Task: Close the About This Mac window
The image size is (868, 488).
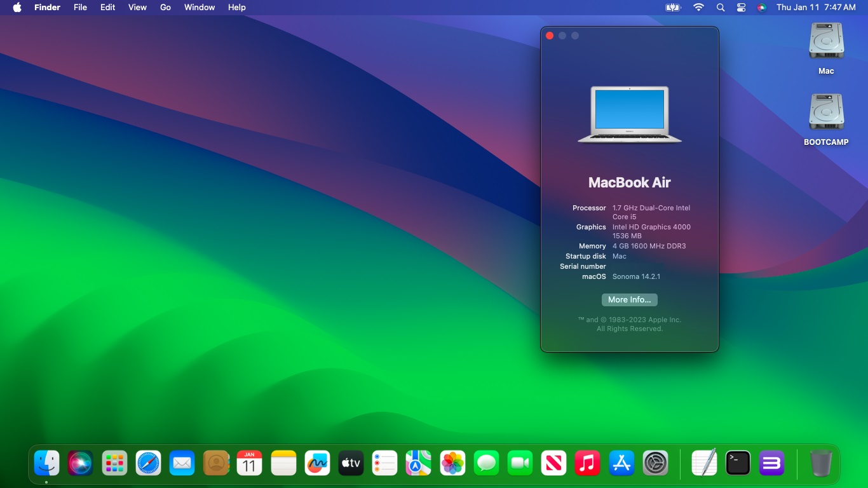Action: [550, 36]
